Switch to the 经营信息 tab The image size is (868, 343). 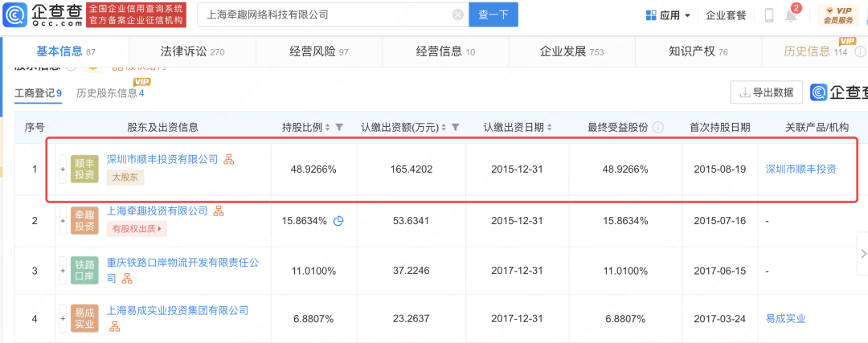click(445, 52)
